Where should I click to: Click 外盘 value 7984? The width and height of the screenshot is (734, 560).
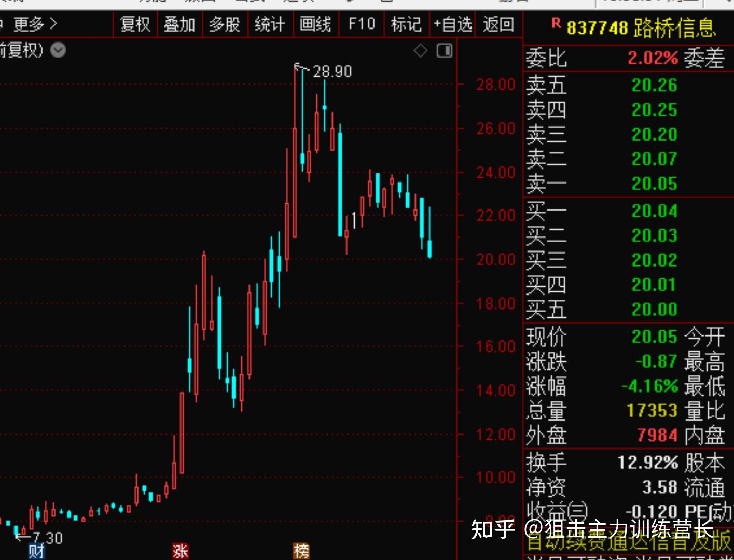click(x=657, y=436)
